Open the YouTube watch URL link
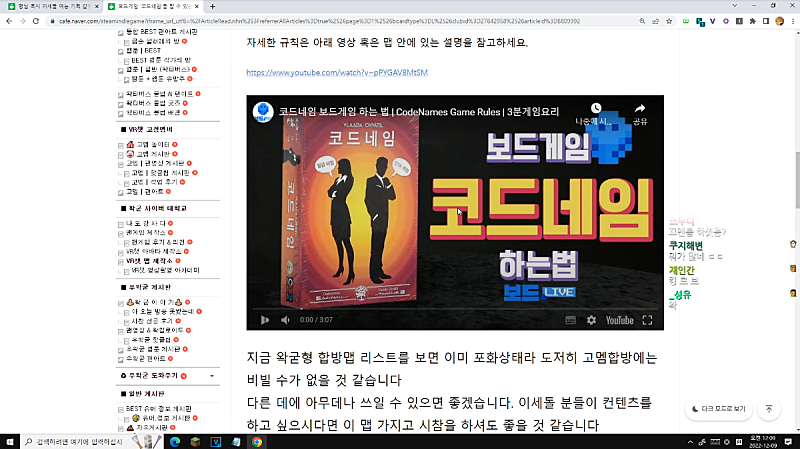Screen dimensions: 800x449 click(x=336, y=73)
